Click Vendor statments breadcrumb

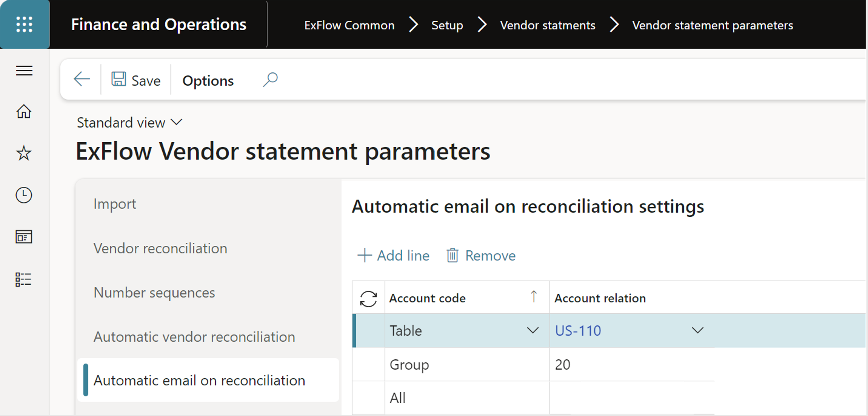[x=547, y=25]
